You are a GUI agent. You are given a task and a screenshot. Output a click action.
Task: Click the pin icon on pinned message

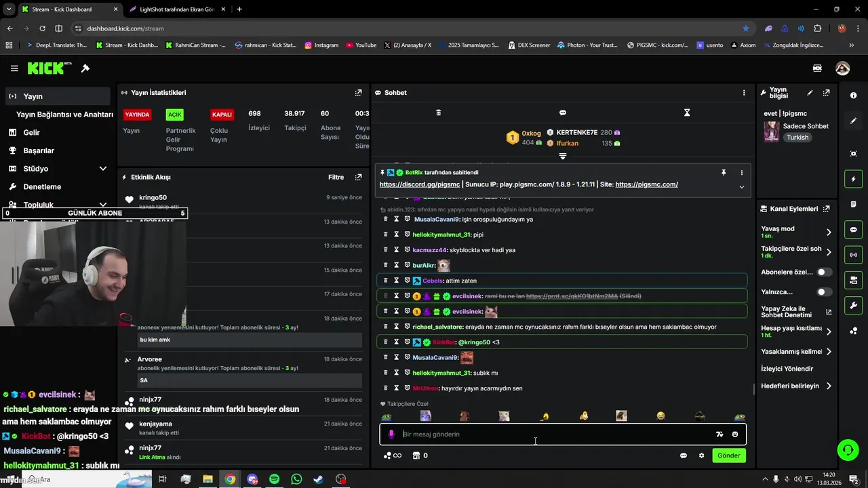[724, 173]
